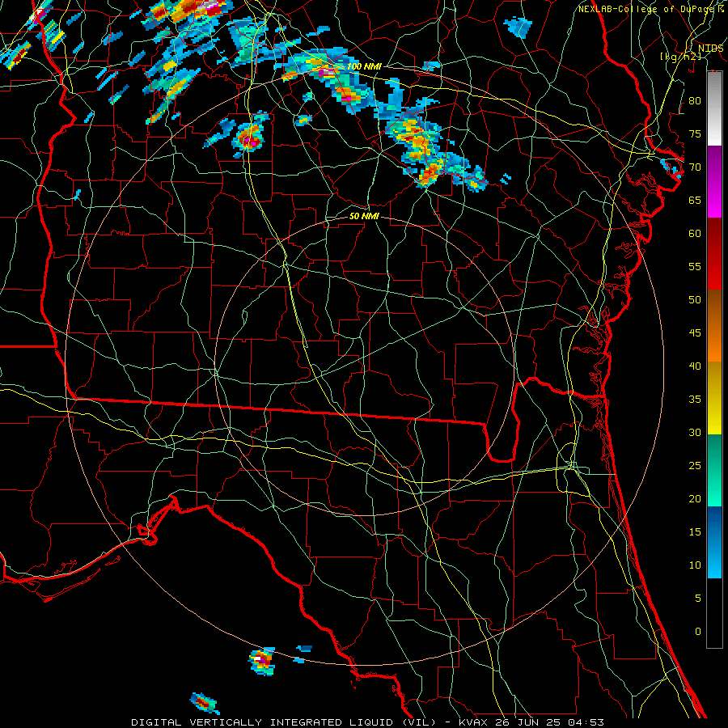Image resolution: width=728 pixels, height=728 pixels.
Task: Click the 100 NMI range ring label
Action: click(364, 66)
